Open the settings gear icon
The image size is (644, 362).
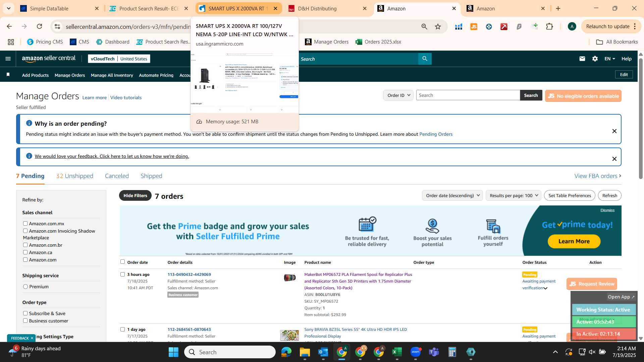point(595,59)
